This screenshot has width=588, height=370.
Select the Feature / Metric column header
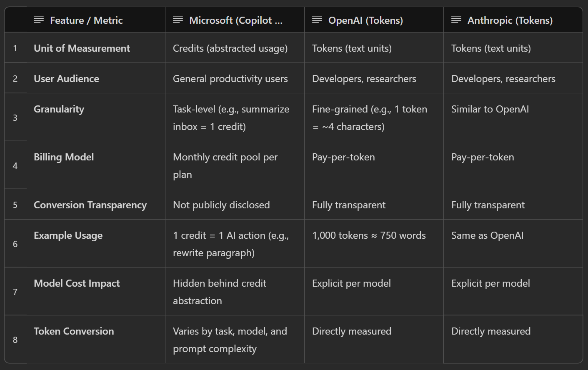tap(86, 20)
